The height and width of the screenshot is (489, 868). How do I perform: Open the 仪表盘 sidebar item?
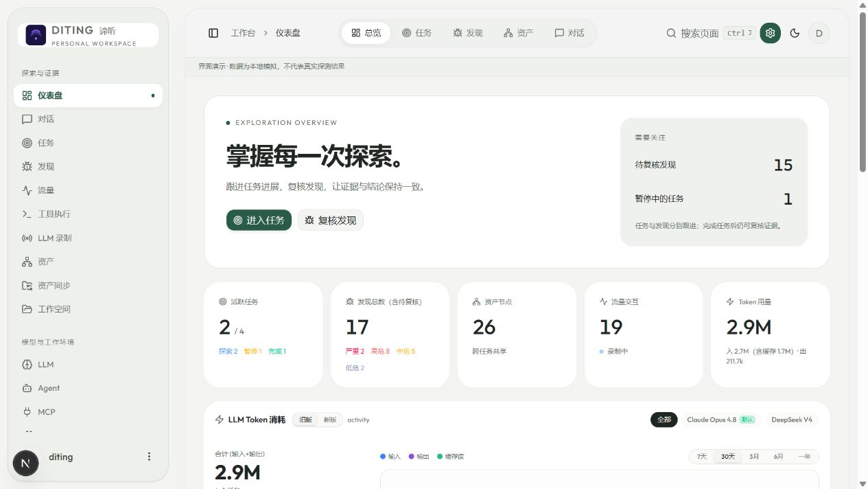(x=88, y=95)
